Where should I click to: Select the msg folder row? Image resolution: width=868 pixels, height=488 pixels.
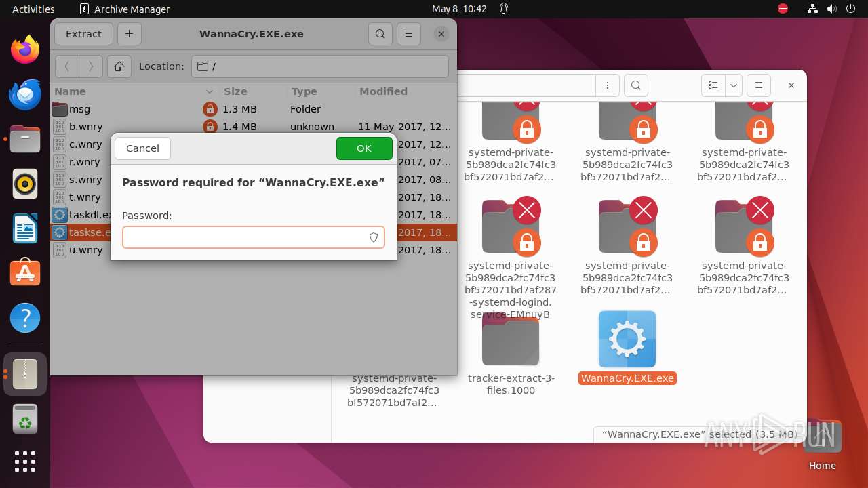tap(254, 109)
